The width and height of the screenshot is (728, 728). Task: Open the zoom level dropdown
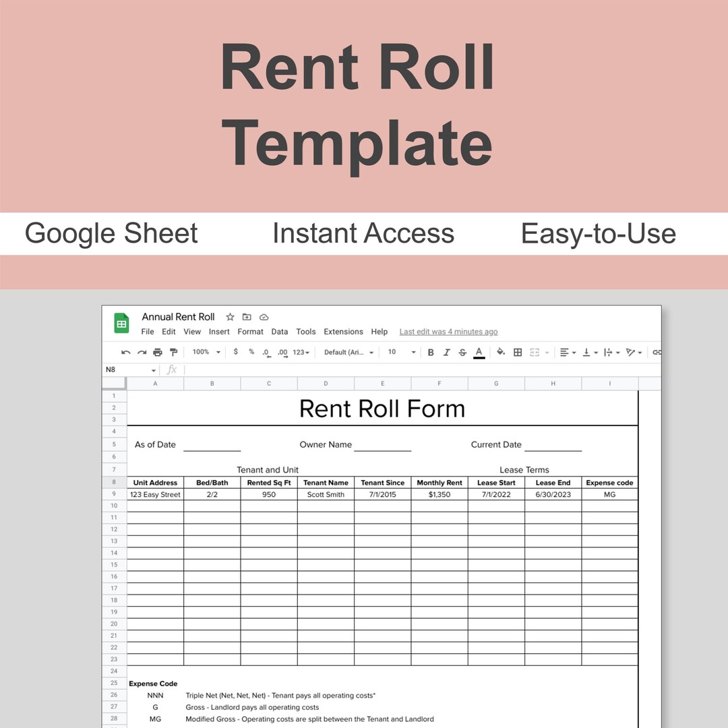[x=204, y=352]
